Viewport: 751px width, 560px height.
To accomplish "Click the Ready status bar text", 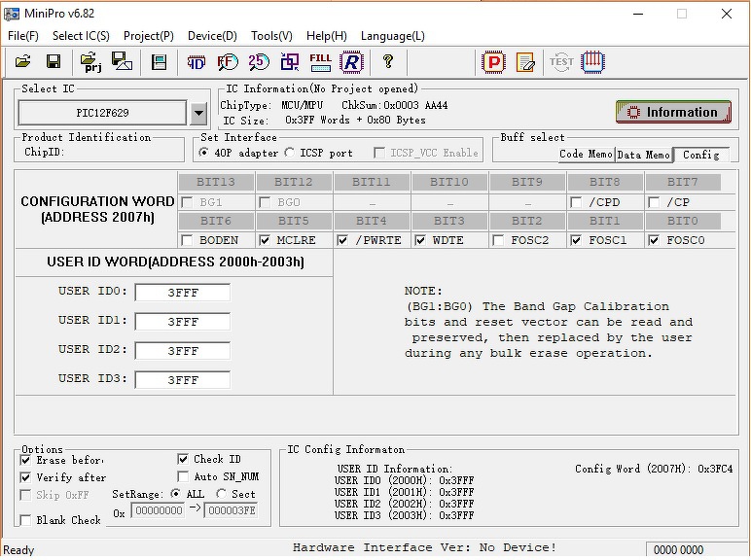I will pos(18,550).
